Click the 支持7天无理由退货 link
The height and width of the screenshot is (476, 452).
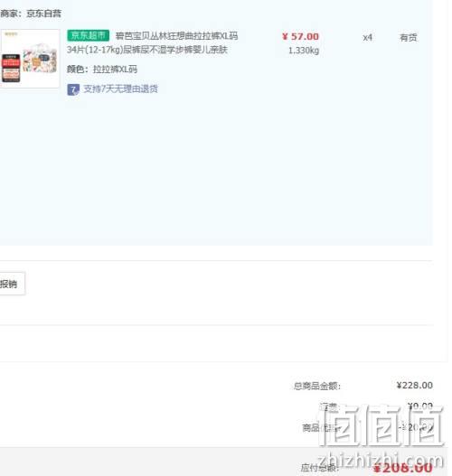(120, 89)
